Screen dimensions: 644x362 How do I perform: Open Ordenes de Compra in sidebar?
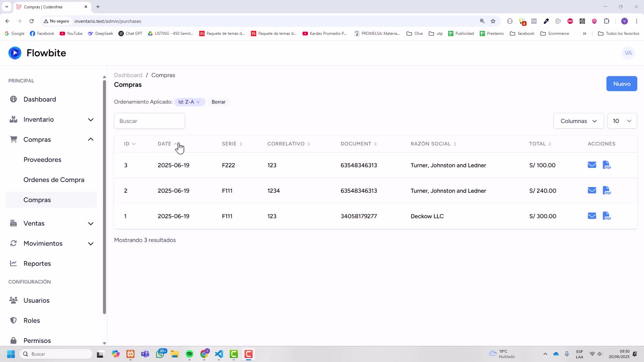pos(54,180)
